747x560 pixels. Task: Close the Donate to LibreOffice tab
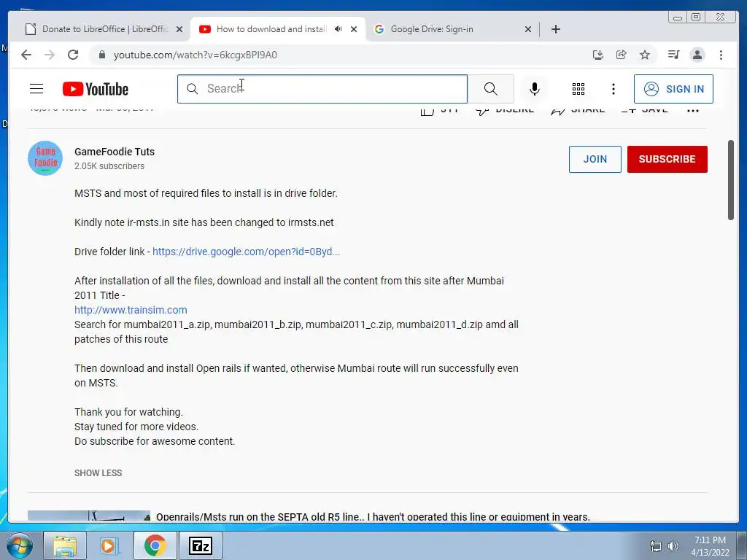179,29
